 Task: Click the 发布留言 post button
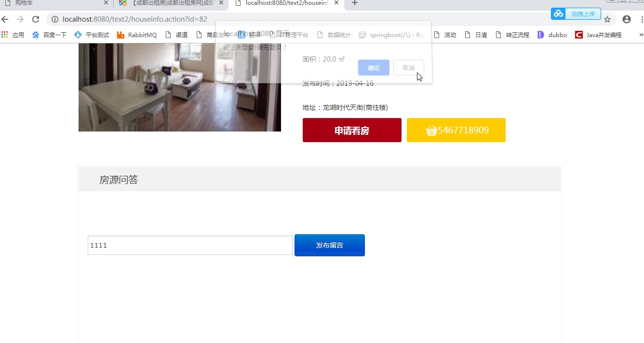pyautogui.click(x=330, y=245)
